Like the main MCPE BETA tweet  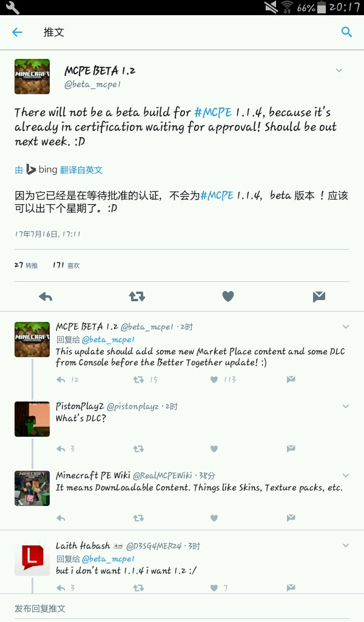[227, 296]
